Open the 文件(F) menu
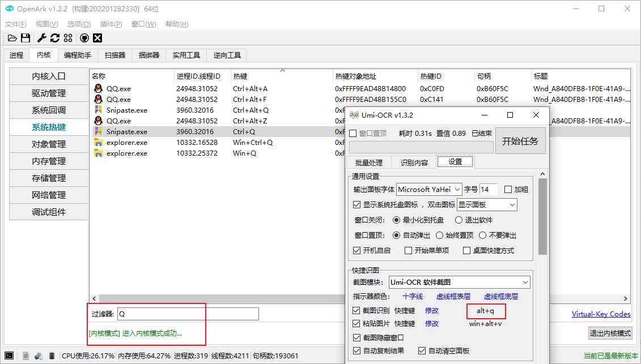This screenshot has height=364, width=641. [x=15, y=24]
